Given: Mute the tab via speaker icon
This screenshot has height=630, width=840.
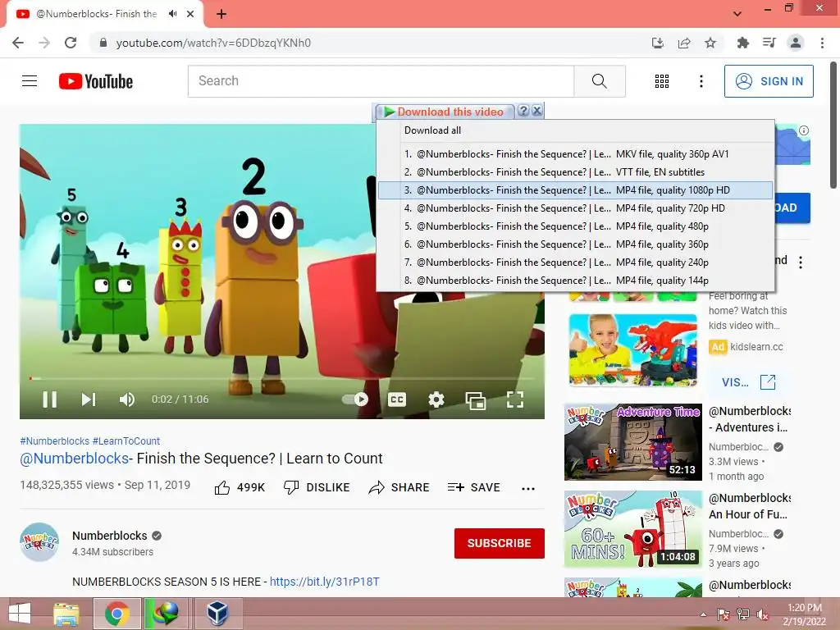Looking at the screenshot, I should (172, 14).
